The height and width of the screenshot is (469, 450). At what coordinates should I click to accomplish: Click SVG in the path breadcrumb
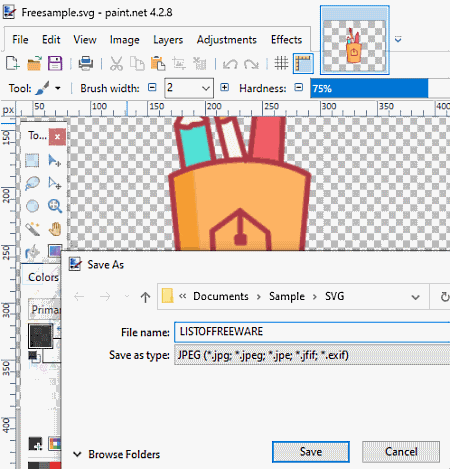click(334, 296)
